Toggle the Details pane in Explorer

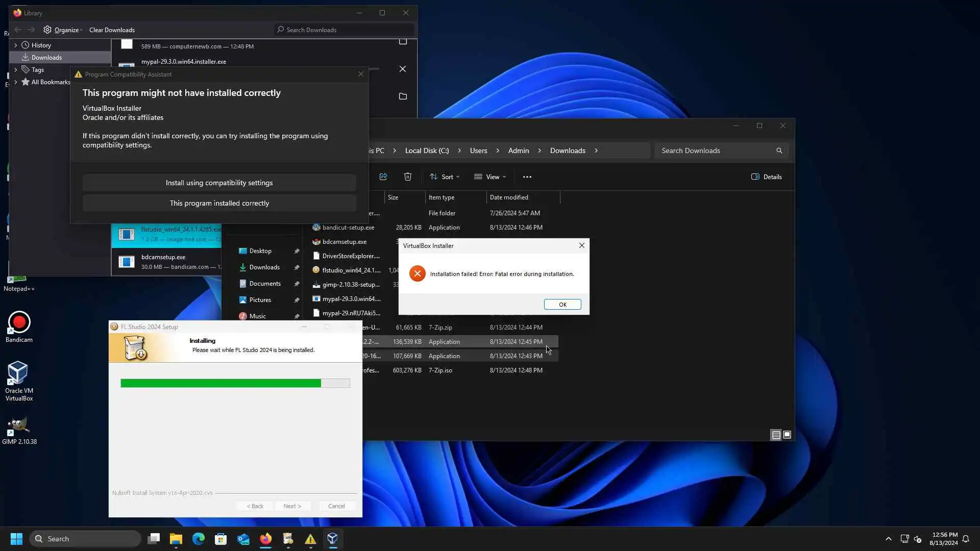[x=767, y=177]
